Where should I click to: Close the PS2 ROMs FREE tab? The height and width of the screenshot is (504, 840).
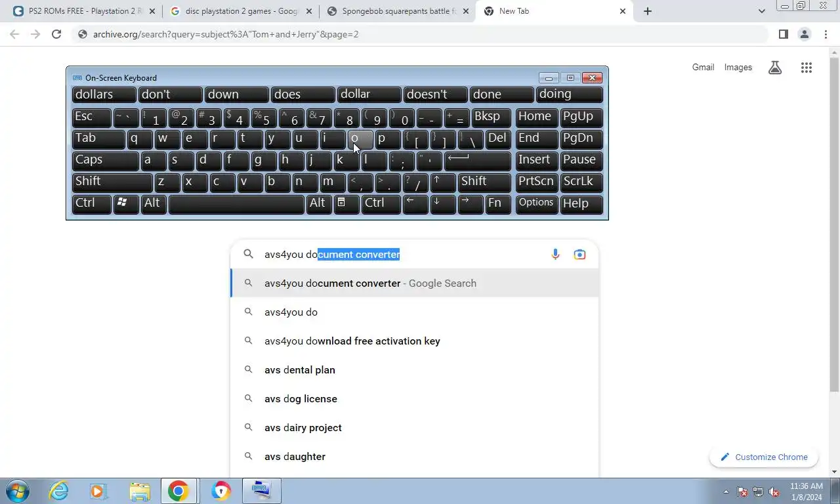(x=152, y=11)
